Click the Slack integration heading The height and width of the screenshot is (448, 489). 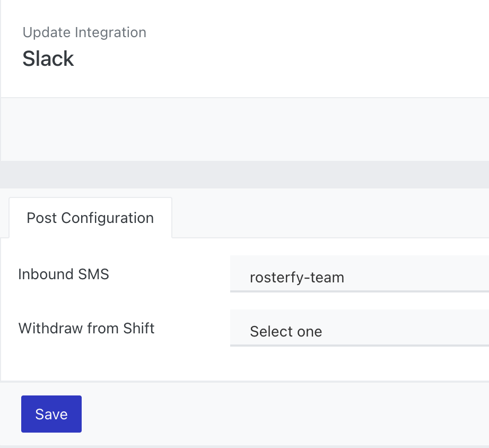(48, 59)
